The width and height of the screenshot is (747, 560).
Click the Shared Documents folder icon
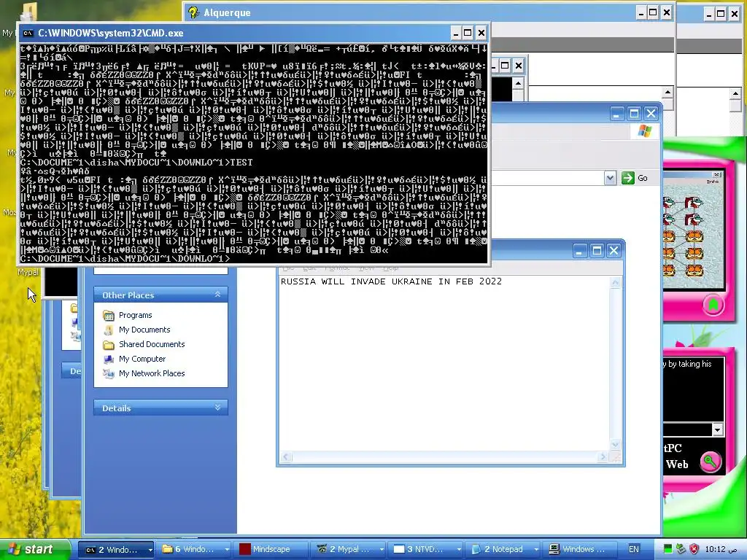point(109,344)
